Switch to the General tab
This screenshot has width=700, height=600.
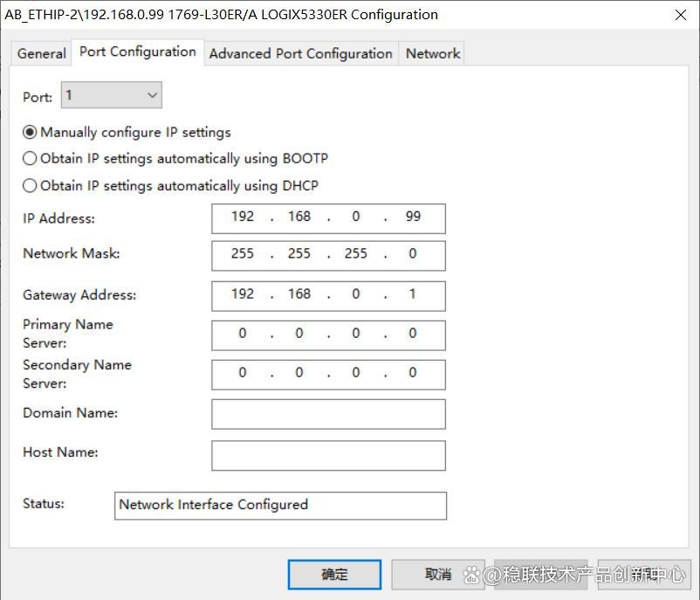click(41, 53)
